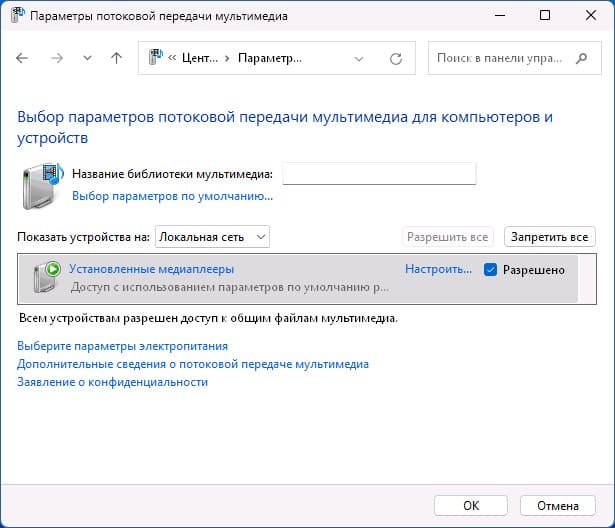Click the Запретить все button

click(549, 237)
